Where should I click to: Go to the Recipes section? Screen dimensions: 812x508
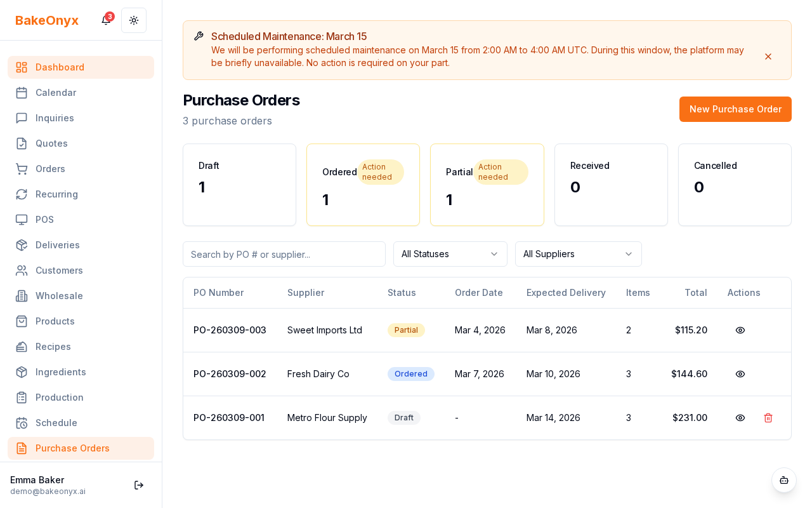pos(53,347)
